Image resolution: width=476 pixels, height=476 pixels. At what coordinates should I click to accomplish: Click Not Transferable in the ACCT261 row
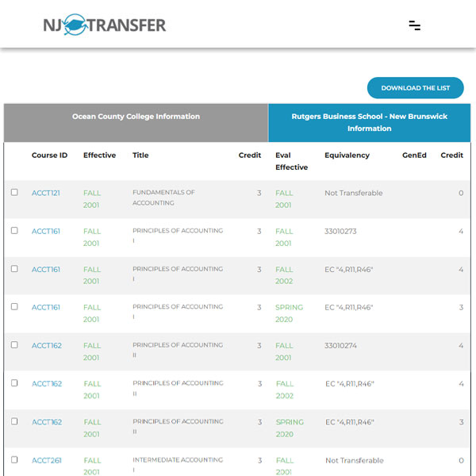tap(355, 460)
